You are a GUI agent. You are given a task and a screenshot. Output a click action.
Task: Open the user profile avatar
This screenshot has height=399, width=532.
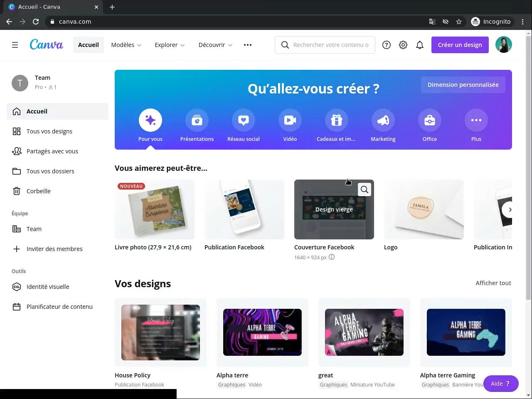[504, 45]
